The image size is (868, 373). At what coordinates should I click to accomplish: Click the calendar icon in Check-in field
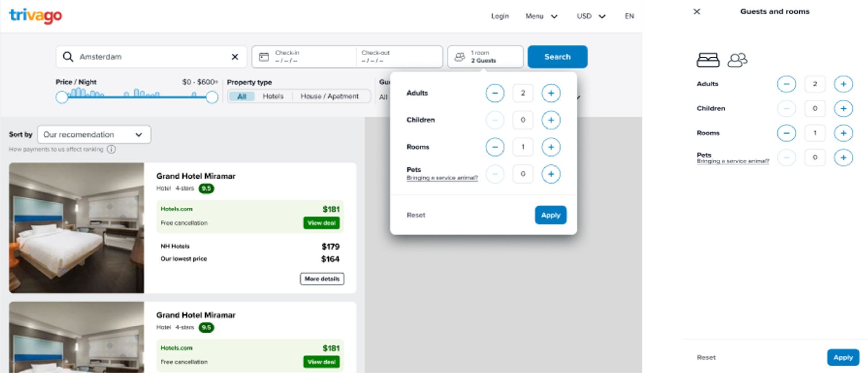click(264, 57)
